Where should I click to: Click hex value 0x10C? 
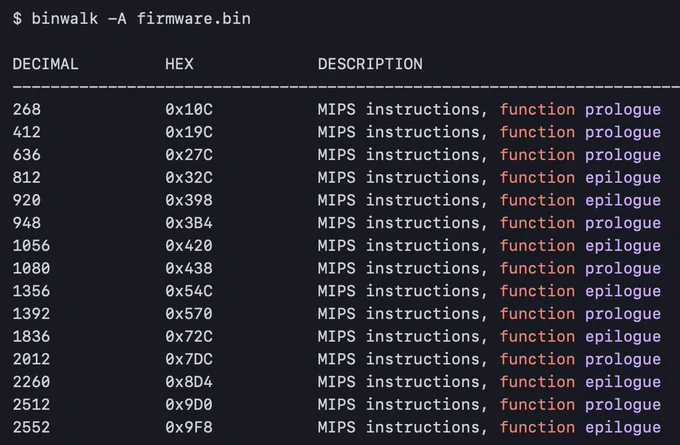point(189,109)
